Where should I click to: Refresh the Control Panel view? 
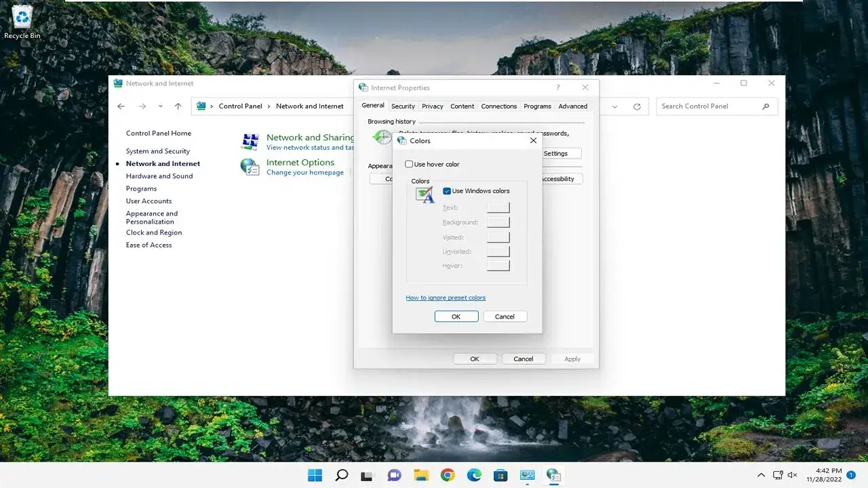(636, 106)
